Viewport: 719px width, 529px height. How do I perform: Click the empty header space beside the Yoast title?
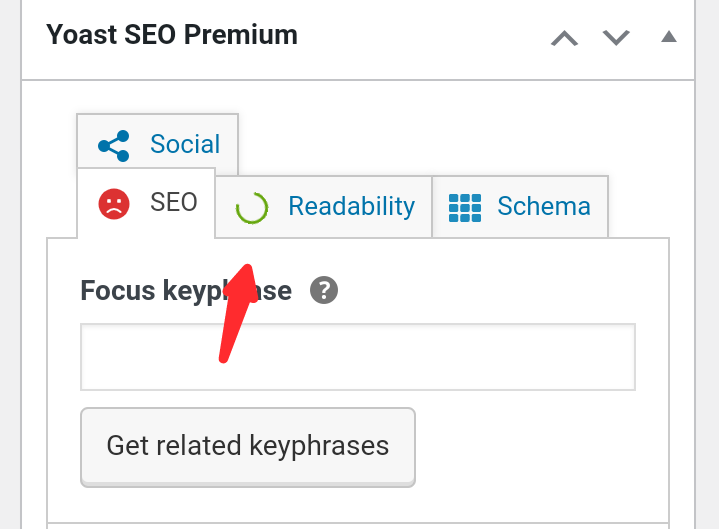420,37
